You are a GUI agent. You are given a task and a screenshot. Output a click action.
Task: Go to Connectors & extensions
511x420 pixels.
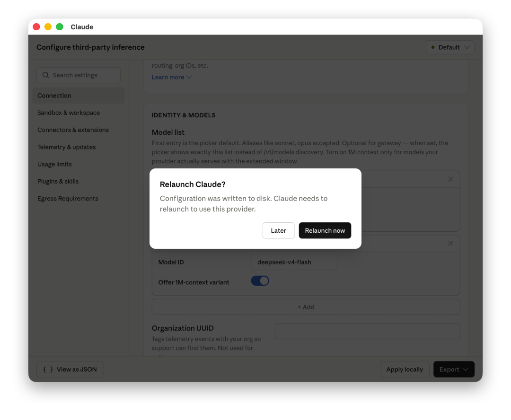pyautogui.click(x=73, y=130)
